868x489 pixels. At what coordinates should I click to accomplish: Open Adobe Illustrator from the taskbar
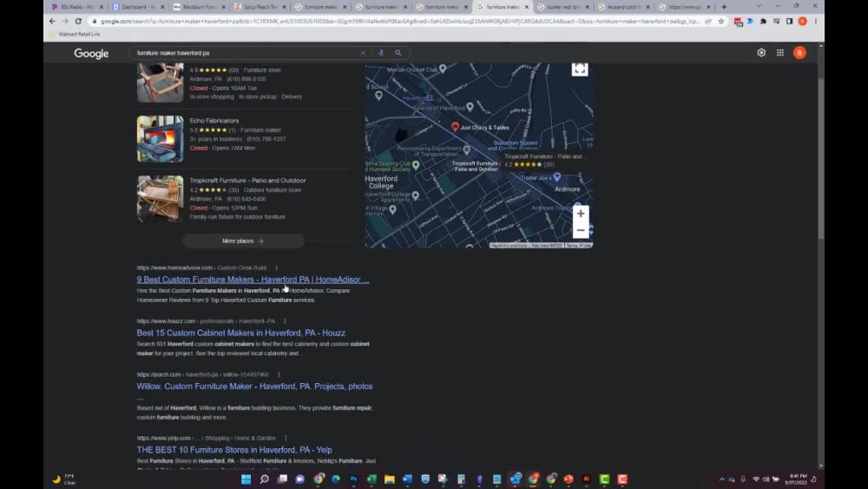[586, 479]
